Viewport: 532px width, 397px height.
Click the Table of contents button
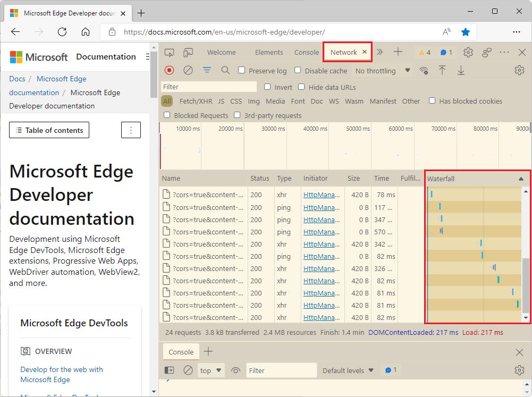49,130
